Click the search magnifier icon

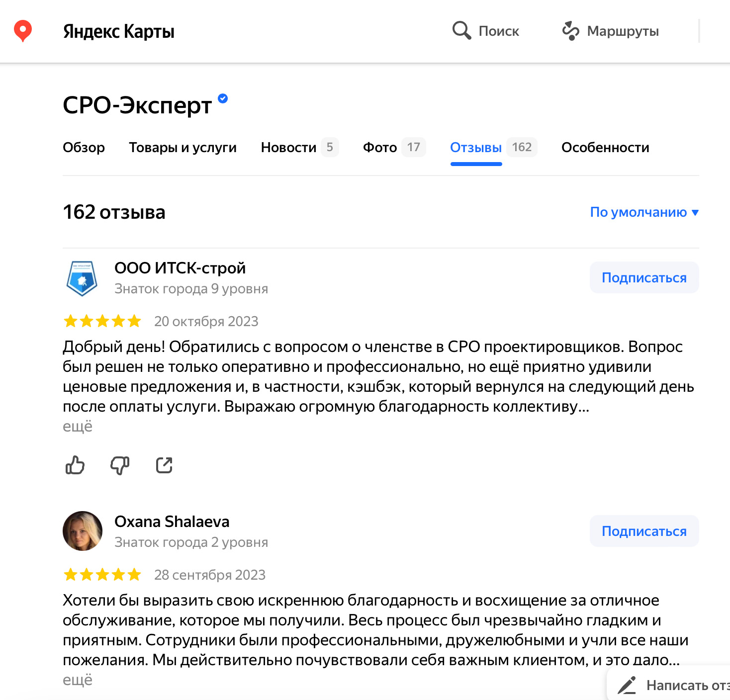click(461, 31)
